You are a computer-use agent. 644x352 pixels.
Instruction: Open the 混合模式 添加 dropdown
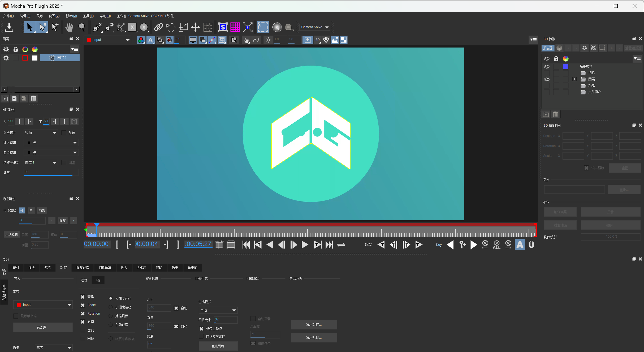(x=41, y=133)
